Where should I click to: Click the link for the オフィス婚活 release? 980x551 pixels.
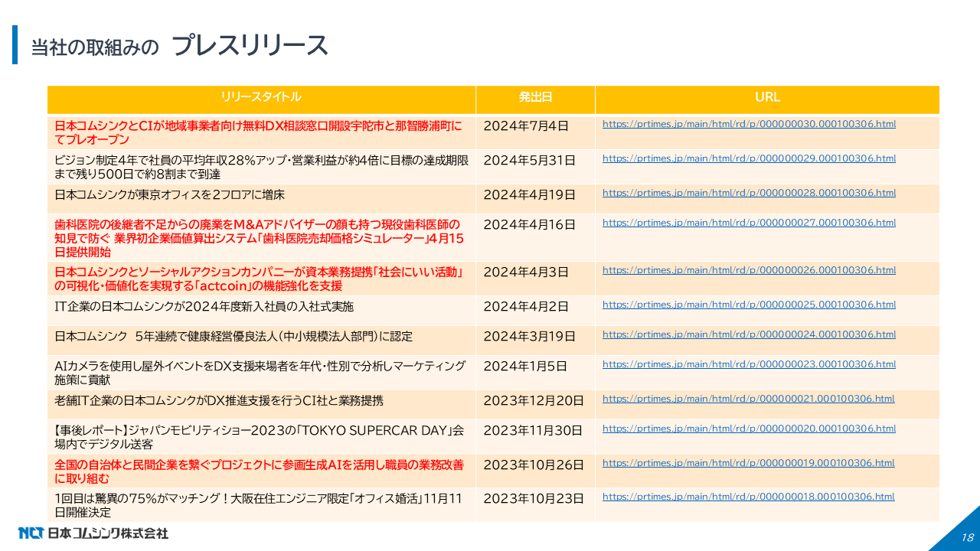pyautogui.click(x=748, y=497)
